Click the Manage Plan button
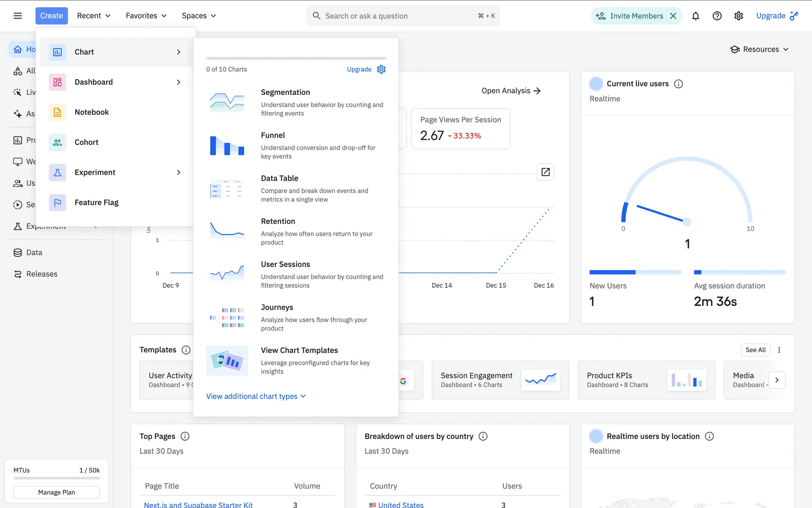This screenshot has height=508, width=812. [56, 492]
